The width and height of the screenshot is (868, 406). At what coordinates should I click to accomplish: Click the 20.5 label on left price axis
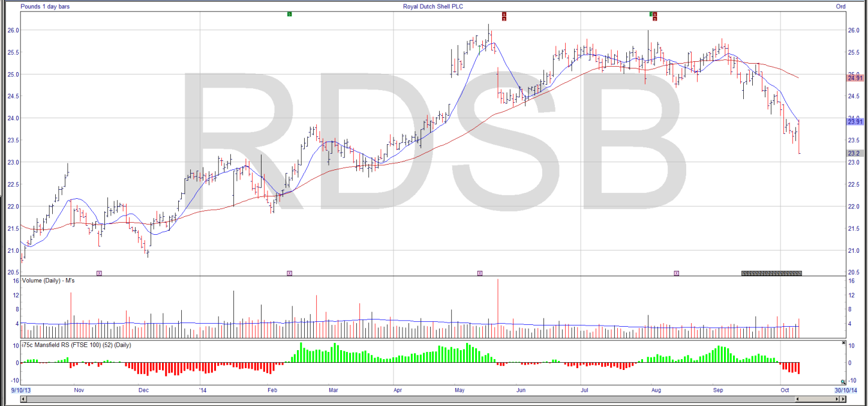click(x=12, y=272)
